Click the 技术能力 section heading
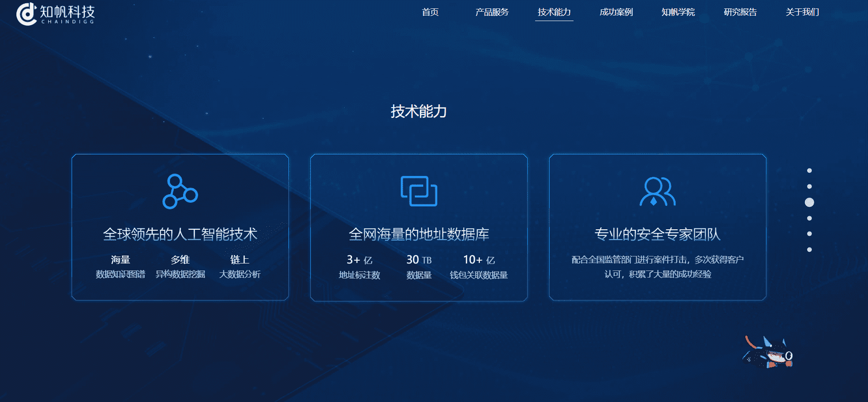 (x=419, y=111)
